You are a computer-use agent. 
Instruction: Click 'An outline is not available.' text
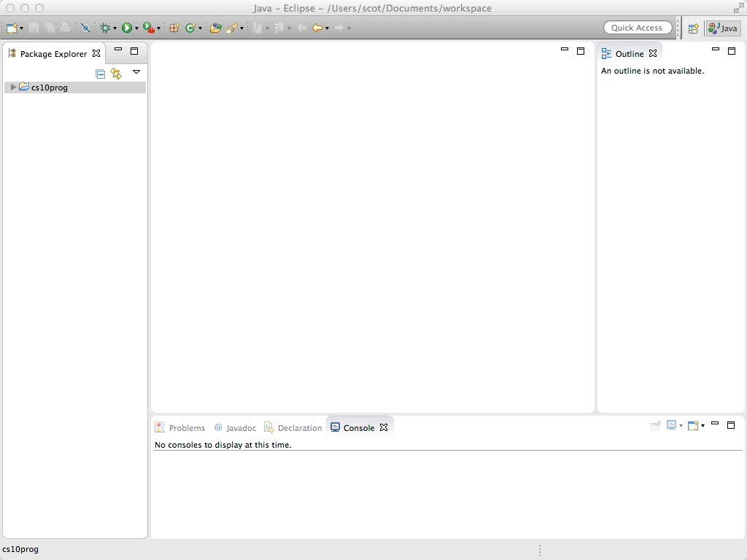652,71
